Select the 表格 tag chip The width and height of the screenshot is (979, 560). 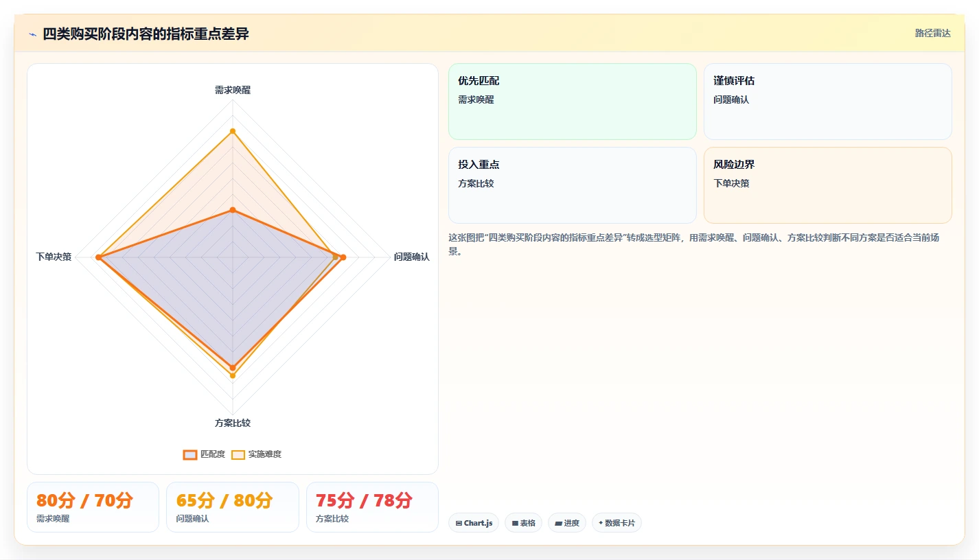[x=523, y=523]
